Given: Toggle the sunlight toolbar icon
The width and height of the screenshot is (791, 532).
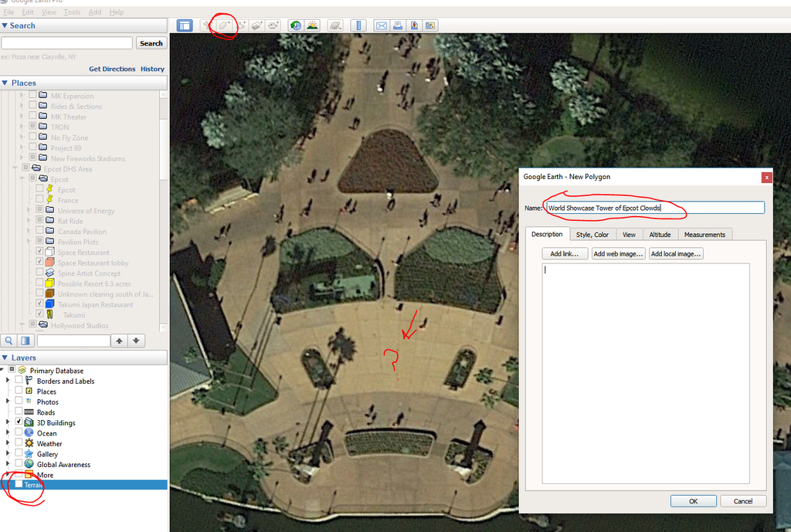Looking at the screenshot, I should coord(312,25).
